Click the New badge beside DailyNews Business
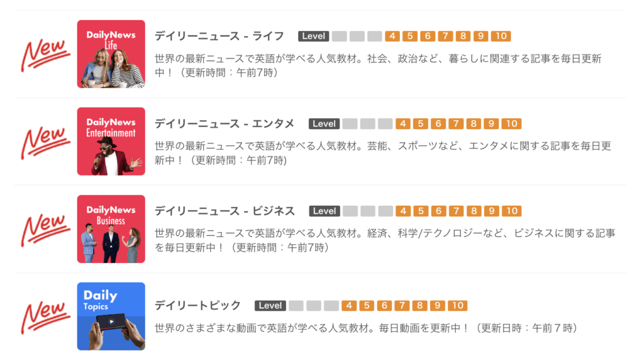644x353 pixels. (x=45, y=230)
